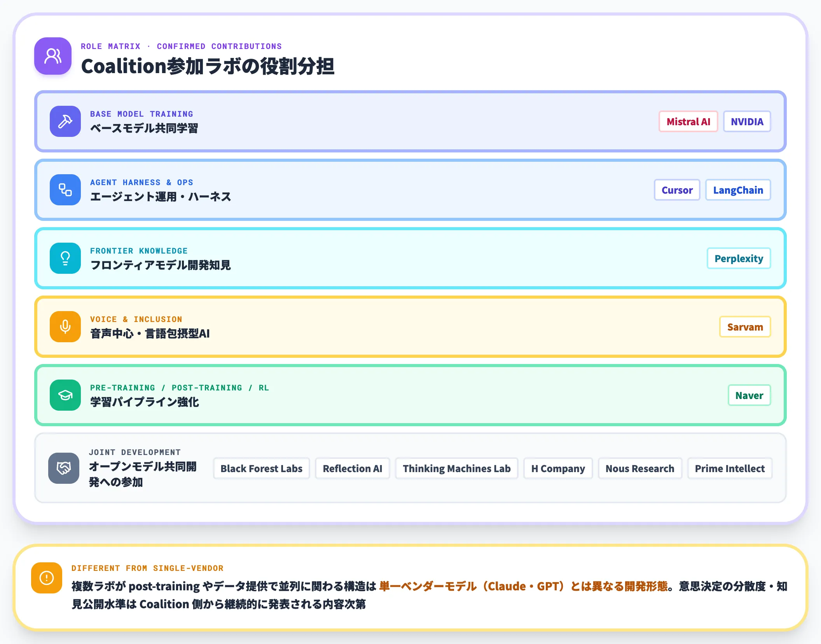Image resolution: width=821 pixels, height=644 pixels.
Task: Click the オープンモデル共同開発への参加 row title
Action: 143,474
